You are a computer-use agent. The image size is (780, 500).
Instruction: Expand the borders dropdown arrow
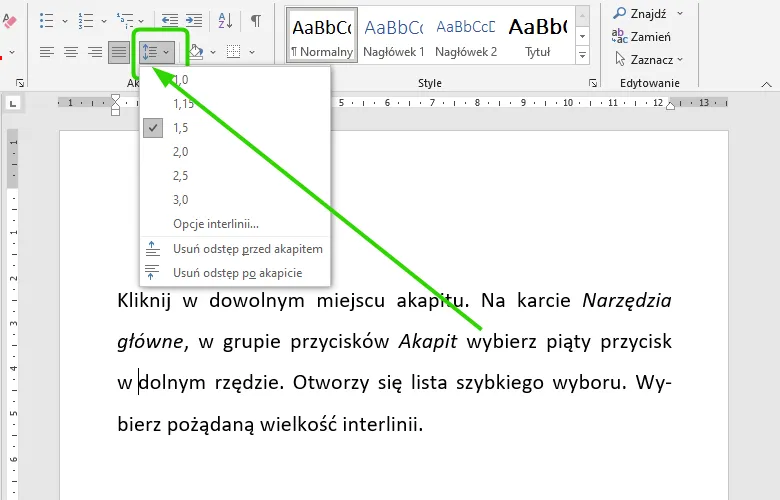tap(251, 52)
